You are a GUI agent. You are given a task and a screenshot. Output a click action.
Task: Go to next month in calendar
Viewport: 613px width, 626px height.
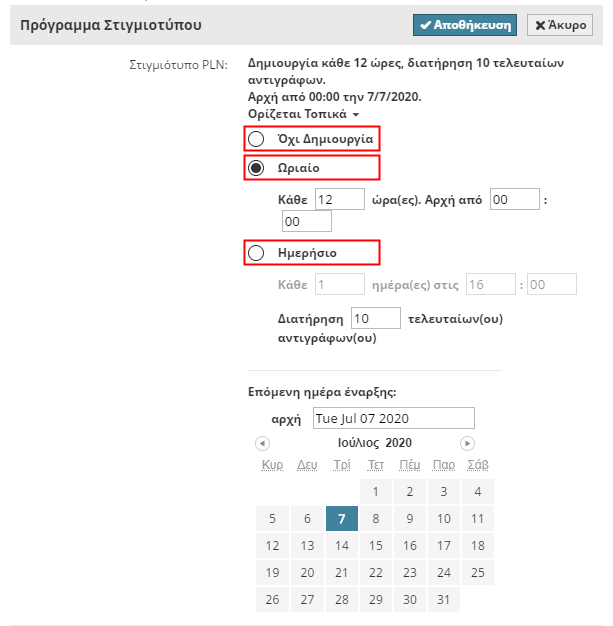pyautogui.click(x=467, y=443)
